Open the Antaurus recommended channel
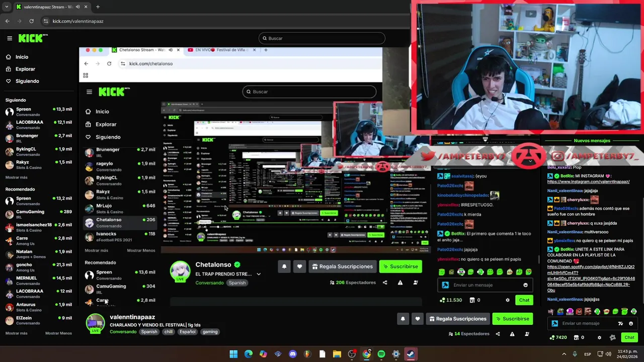 click(38, 307)
